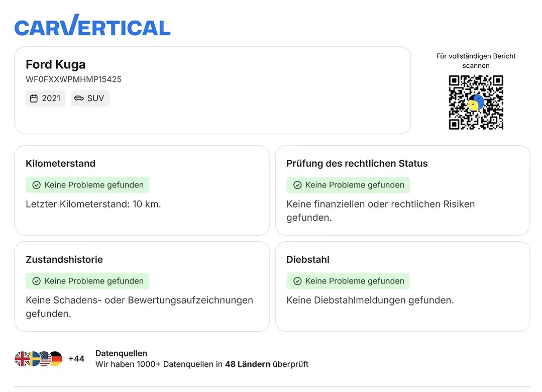Screen dimensions: 542x392
Task: Click the Diebstahl 'Keine Probleme gefunden' badge
Action: (348, 281)
